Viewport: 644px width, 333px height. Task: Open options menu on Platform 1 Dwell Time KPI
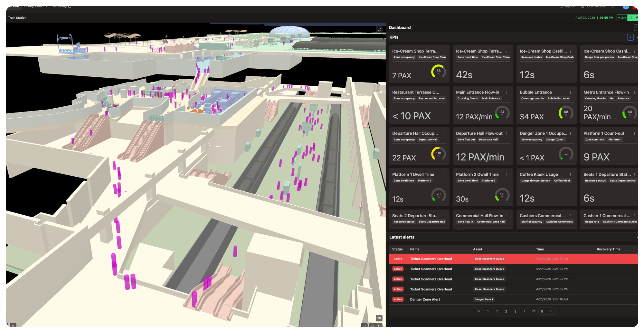coord(443,174)
